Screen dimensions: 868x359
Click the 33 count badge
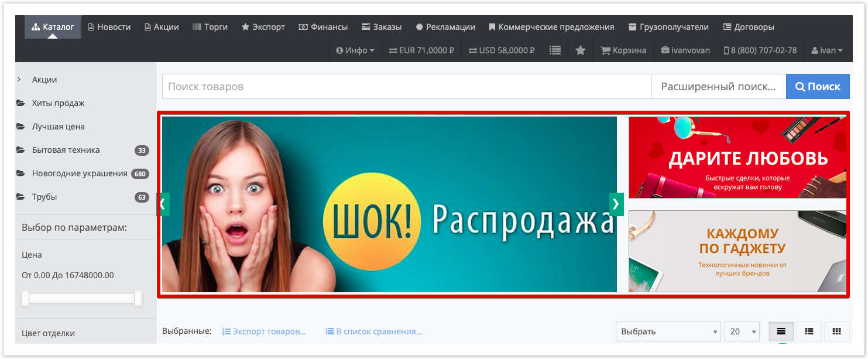pyautogui.click(x=142, y=151)
